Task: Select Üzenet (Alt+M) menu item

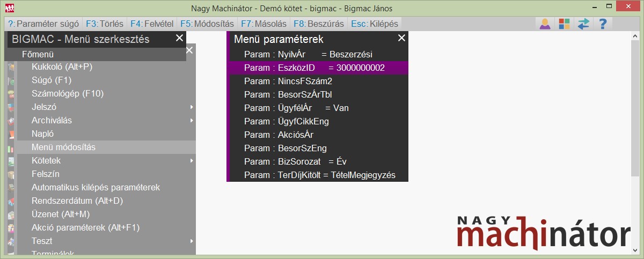Action: (x=106, y=214)
